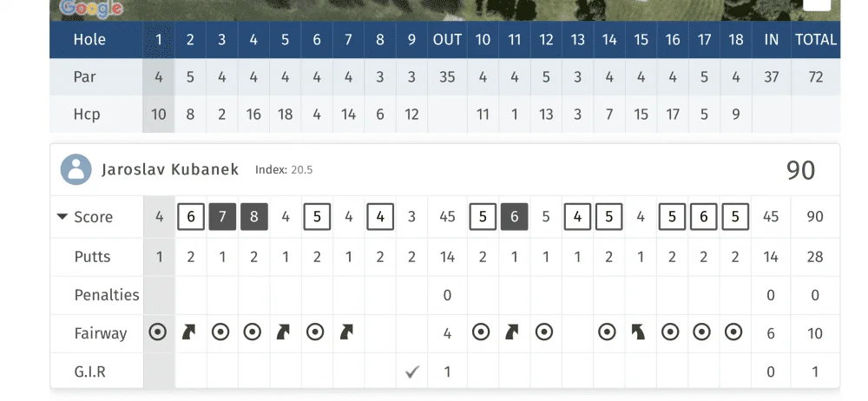This screenshot has height=401, width=868.
Task: Click the fairway-hit icon on hole 18
Action: pos(733,332)
